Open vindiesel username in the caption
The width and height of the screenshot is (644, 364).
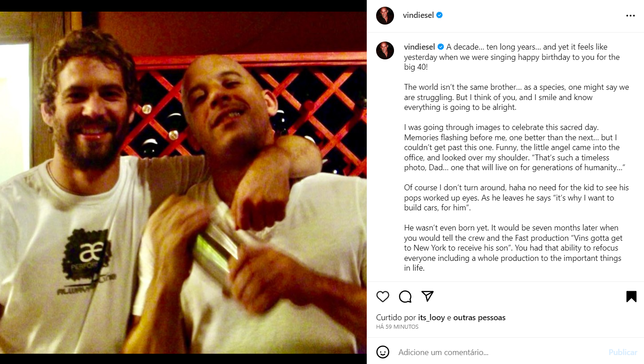click(x=420, y=47)
